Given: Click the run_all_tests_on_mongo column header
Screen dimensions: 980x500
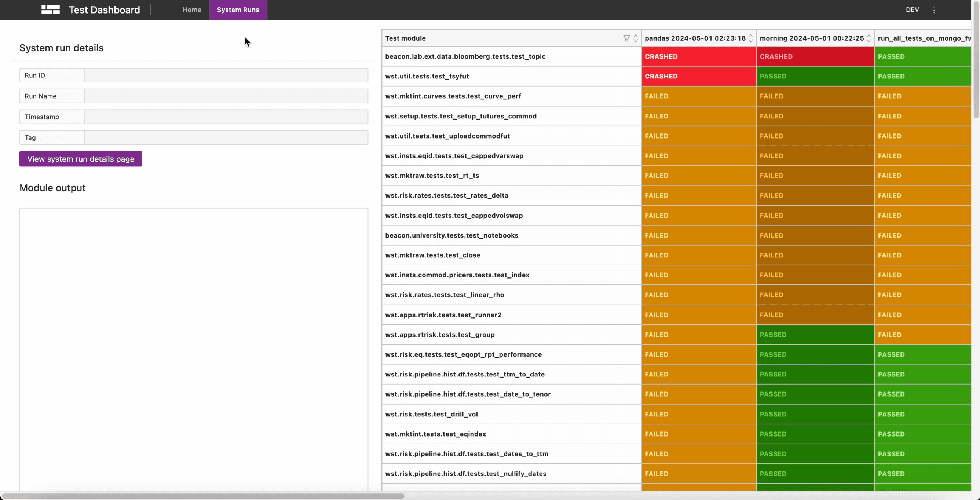Looking at the screenshot, I should pyautogui.click(x=923, y=38).
